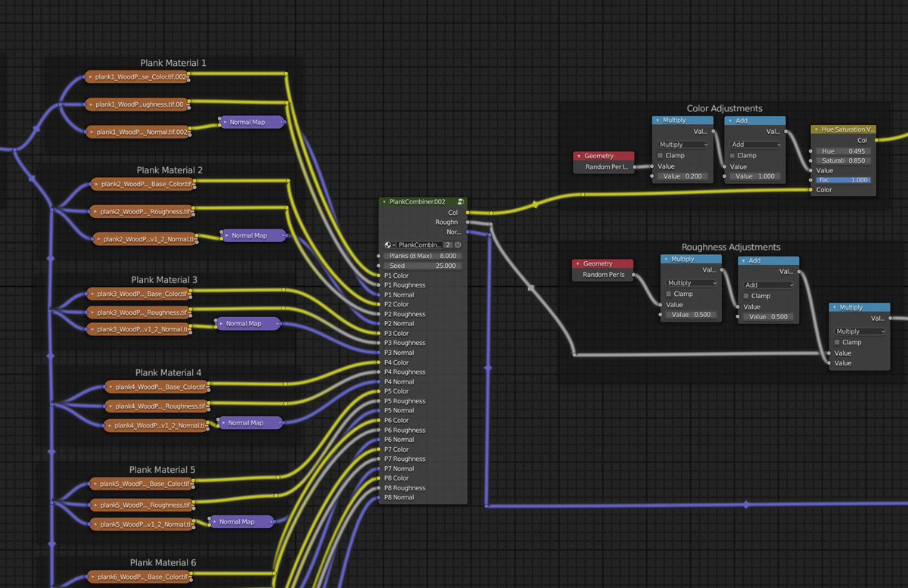Collapse PlankCombiner.002 using its header triangle

(x=384, y=201)
